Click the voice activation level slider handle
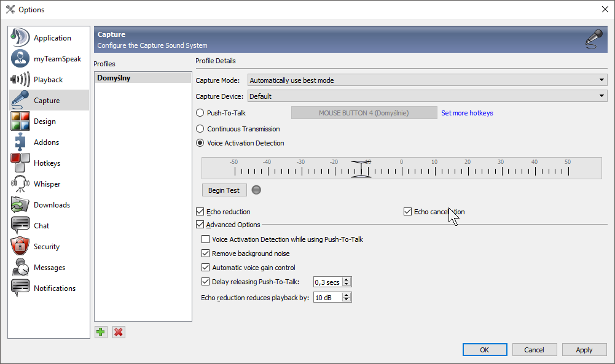The height and width of the screenshot is (364, 615). pyautogui.click(x=361, y=169)
